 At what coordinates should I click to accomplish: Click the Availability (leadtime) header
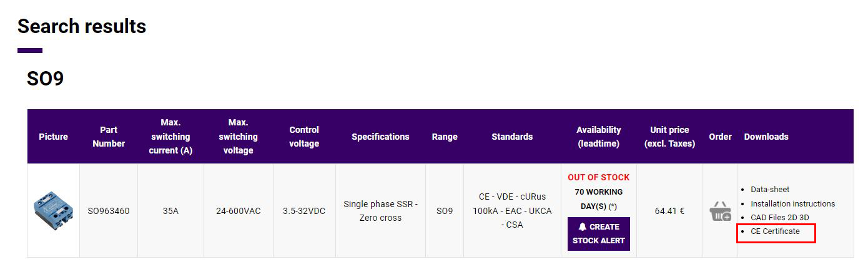tap(598, 137)
